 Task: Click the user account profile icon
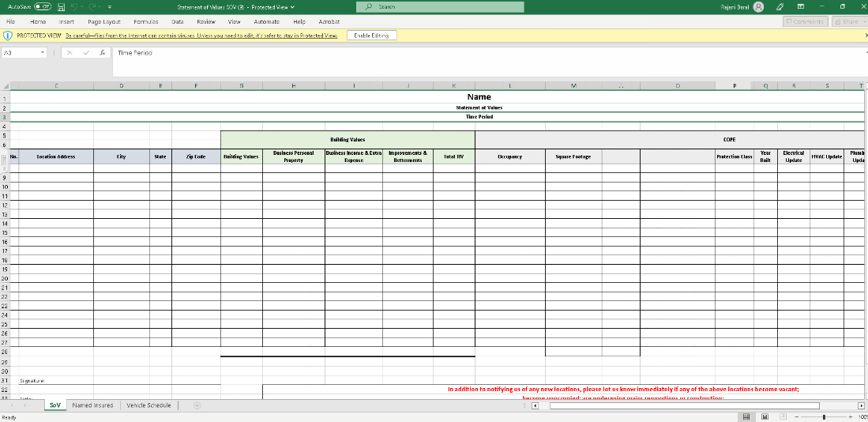pos(758,7)
